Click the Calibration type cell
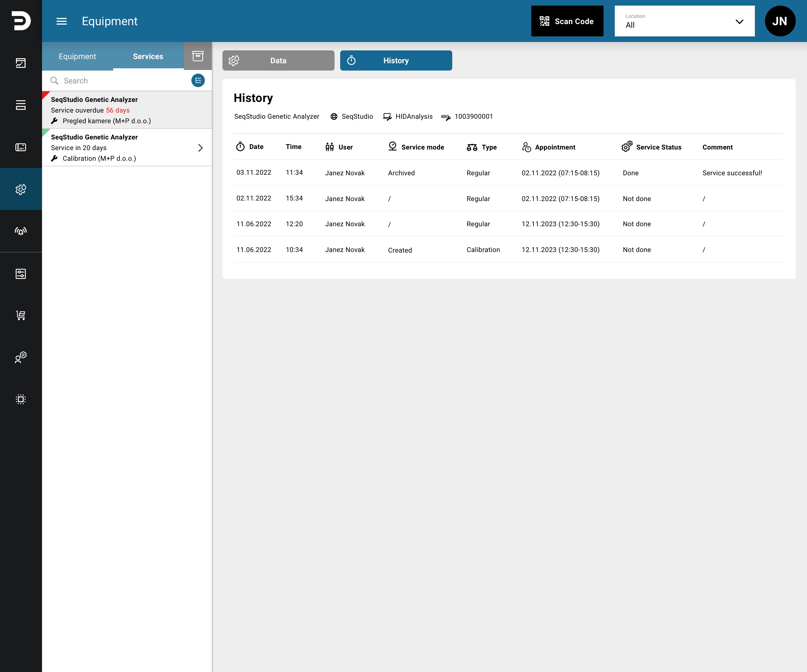Screen dimensions: 807x672 [483, 249]
